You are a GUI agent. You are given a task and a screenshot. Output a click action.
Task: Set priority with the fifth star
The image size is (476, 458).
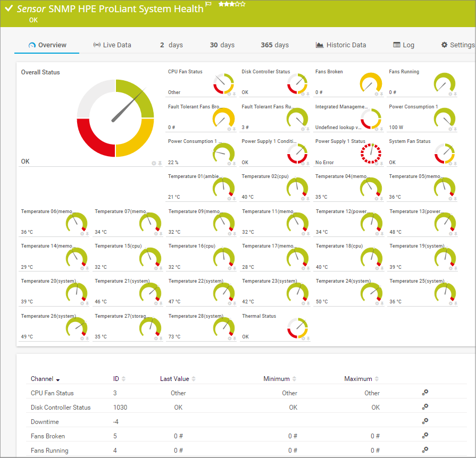(x=243, y=4)
